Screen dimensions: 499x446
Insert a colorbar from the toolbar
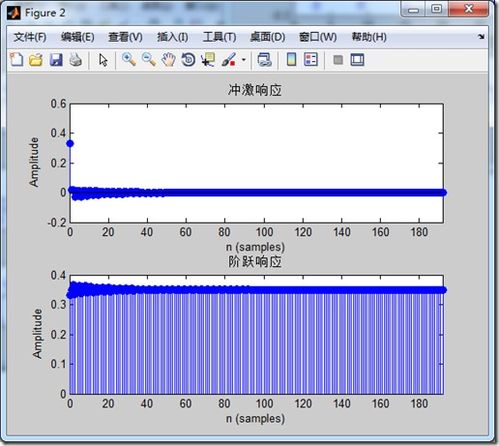[291, 60]
